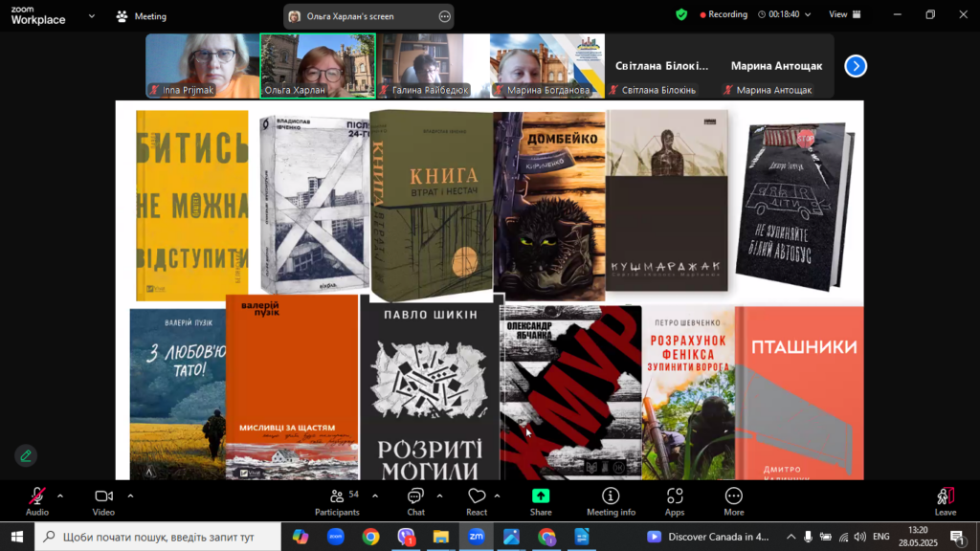The image size is (980, 551).
Task: Select Марина Богданова's video thumbnail
Action: pyautogui.click(x=546, y=66)
